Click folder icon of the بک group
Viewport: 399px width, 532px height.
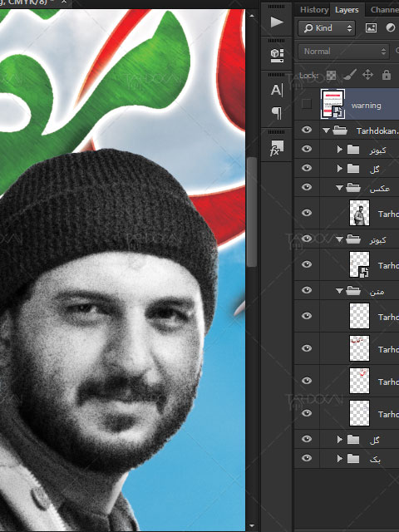353,459
